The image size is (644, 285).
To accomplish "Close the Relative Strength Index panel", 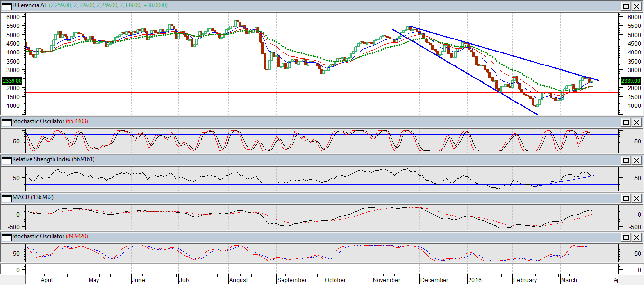I will pos(636,160).
